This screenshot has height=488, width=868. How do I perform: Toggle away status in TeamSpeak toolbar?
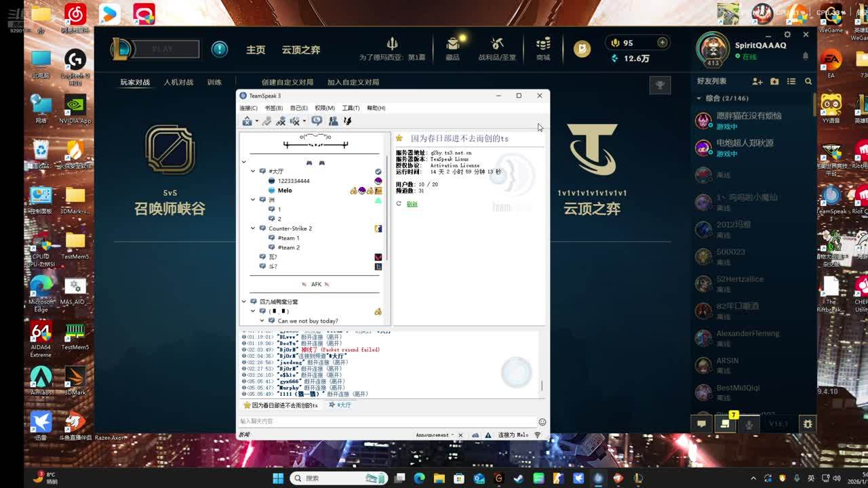click(x=248, y=121)
